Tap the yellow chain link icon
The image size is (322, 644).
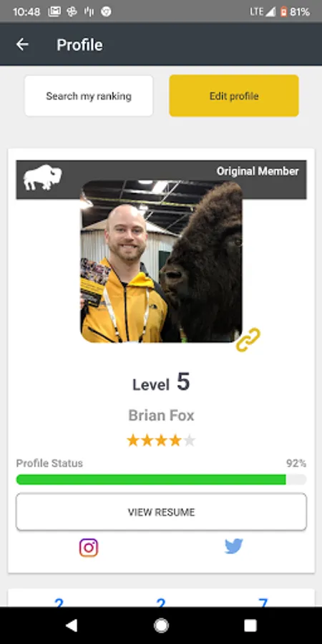[x=248, y=340]
